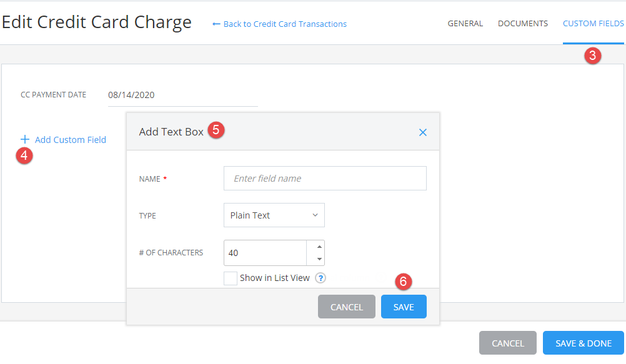Save the new text box field
The image size is (626, 364).
(x=404, y=307)
